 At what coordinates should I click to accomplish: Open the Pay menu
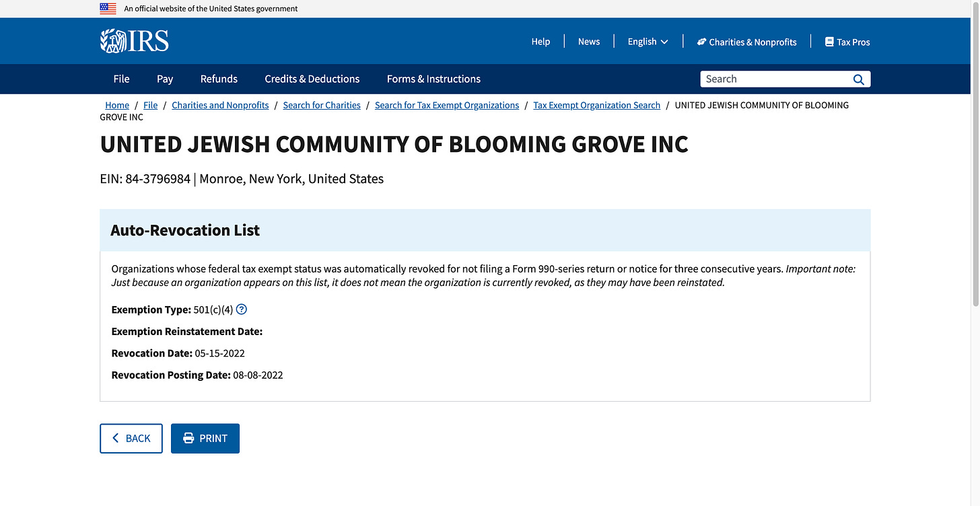tap(165, 79)
